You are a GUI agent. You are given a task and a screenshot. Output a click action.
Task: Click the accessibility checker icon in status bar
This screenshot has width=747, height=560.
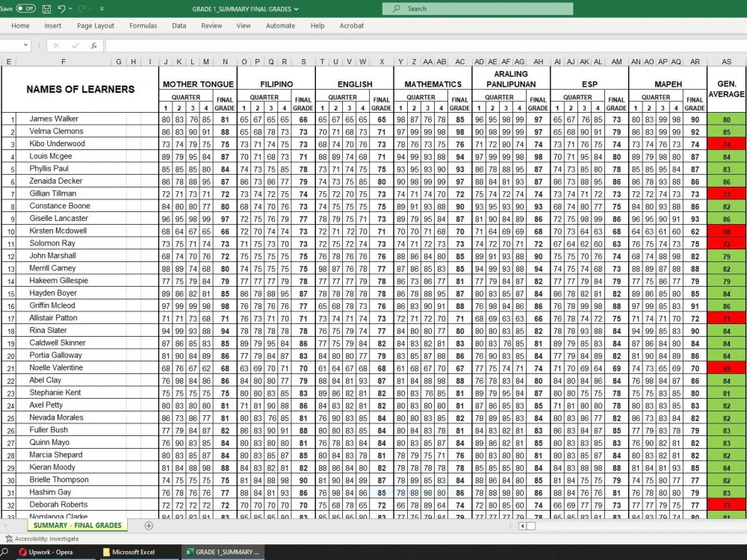click(x=8, y=538)
